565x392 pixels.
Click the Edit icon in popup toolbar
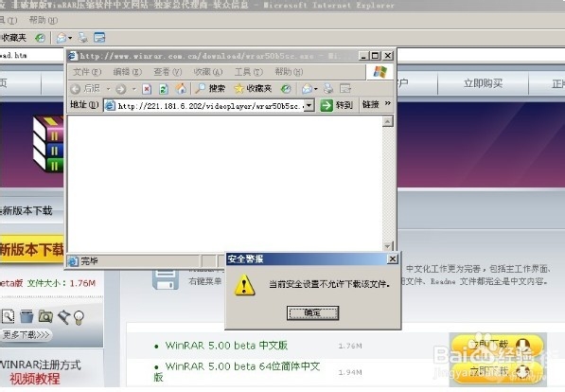point(345,88)
